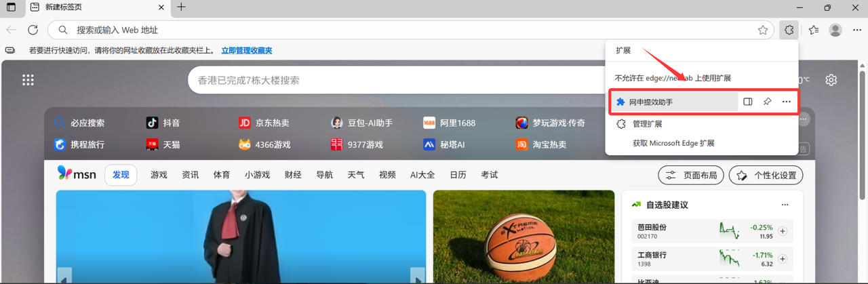Open the 4366游戏 quick link

[x=264, y=144]
